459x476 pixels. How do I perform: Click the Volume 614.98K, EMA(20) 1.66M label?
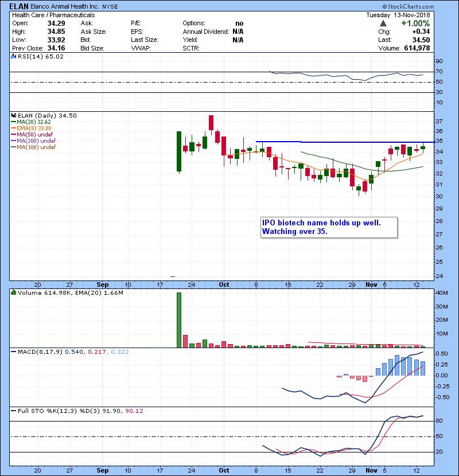coord(71,293)
